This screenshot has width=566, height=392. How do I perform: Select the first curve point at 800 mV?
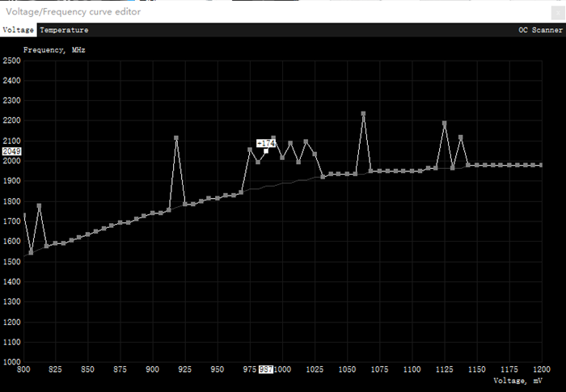click(x=24, y=215)
